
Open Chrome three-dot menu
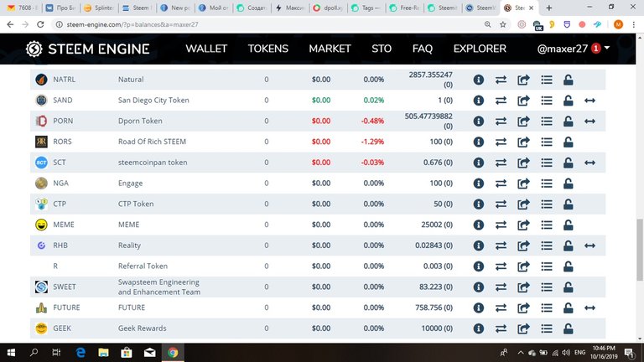tap(634, 24)
